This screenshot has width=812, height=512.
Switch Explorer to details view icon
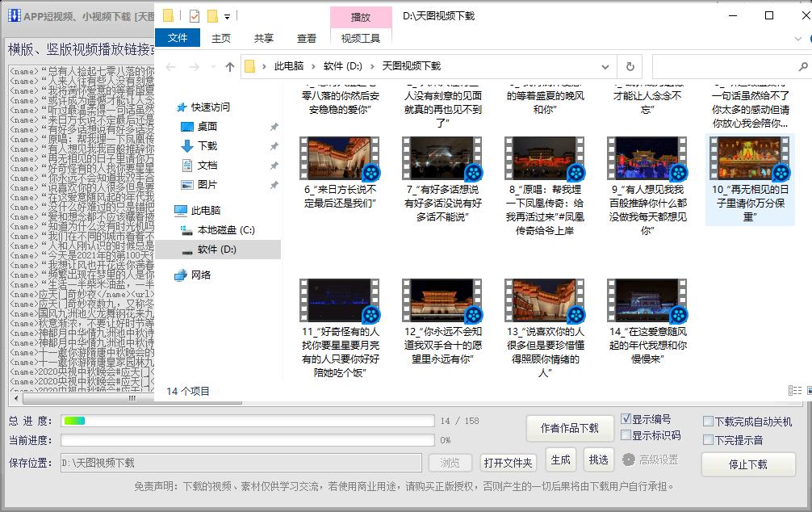(x=795, y=391)
